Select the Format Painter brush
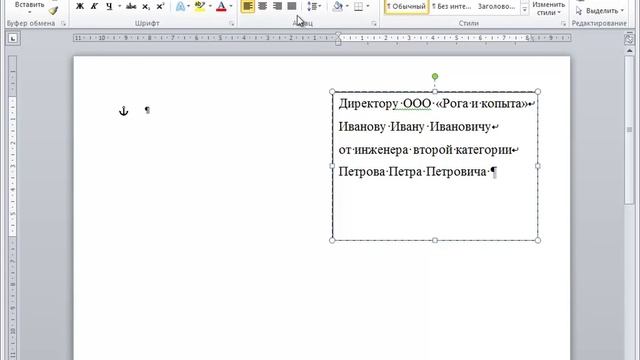The height and width of the screenshot is (360, 640). (x=53, y=11)
